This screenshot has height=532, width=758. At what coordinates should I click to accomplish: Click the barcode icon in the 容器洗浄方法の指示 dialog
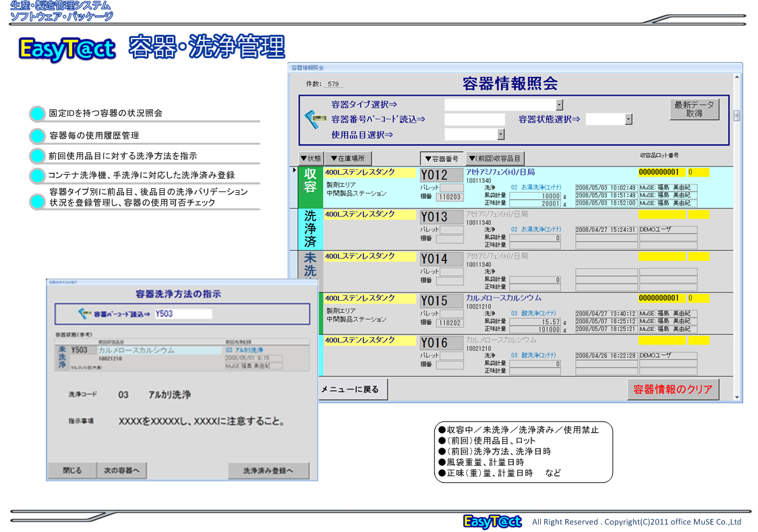pyautogui.click(x=84, y=314)
